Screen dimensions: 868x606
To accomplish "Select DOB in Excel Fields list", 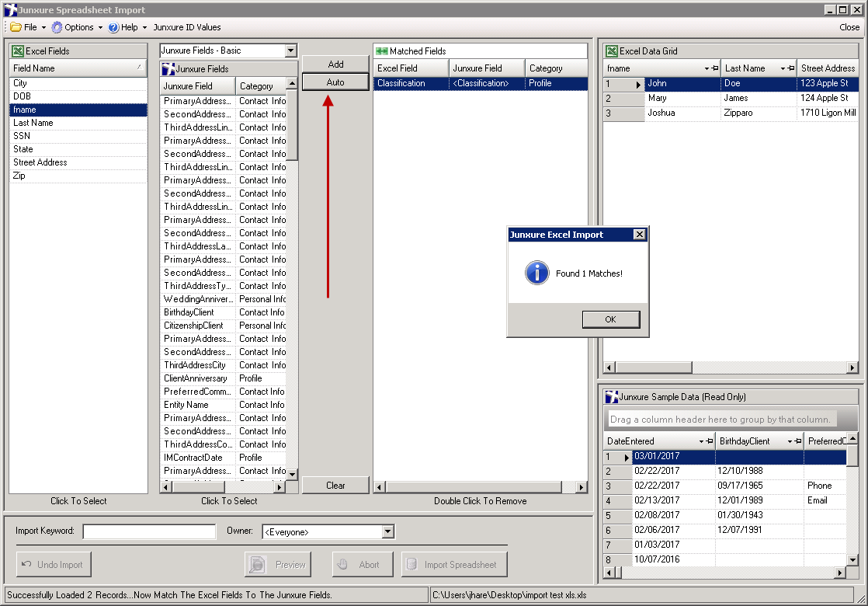I will [x=78, y=96].
